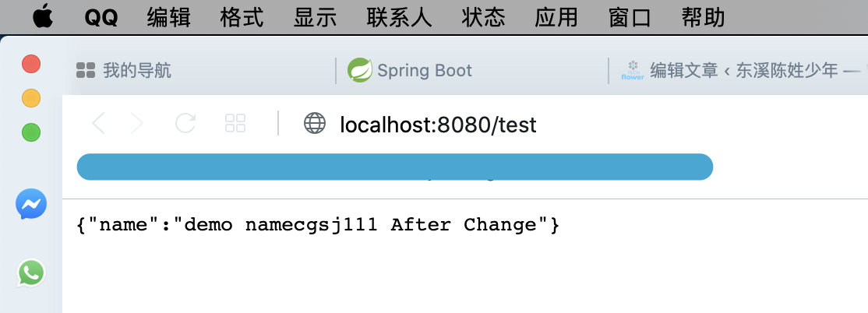The image size is (868, 313).
Task: Click the globe site info icon
Action: (314, 123)
